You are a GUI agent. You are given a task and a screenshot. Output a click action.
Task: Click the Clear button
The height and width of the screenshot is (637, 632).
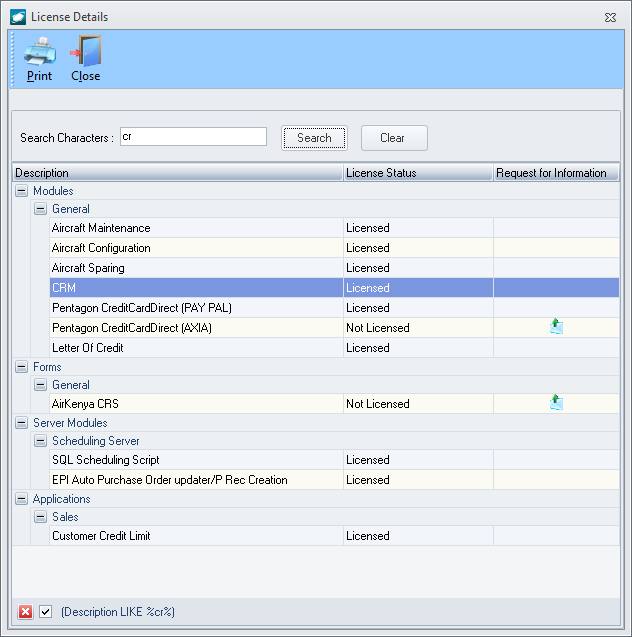tap(394, 138)
